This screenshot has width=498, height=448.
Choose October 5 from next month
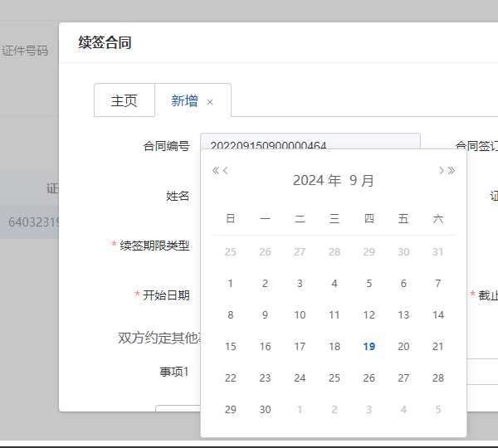pos(438,410)
